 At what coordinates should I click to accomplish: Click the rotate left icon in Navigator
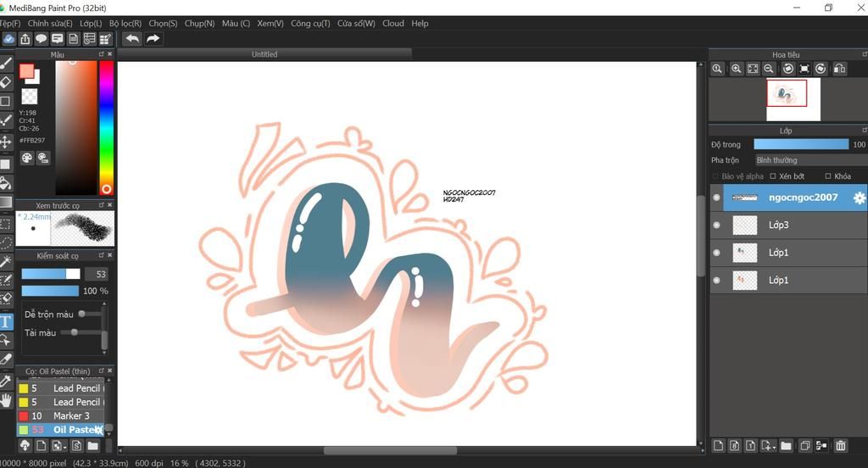click(787, 69)
